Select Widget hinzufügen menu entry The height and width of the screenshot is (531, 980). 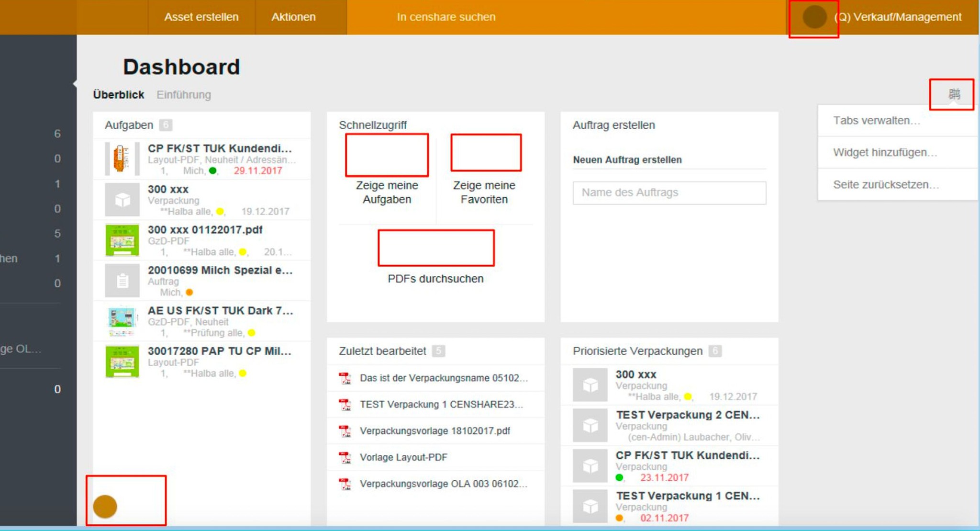point(885,152)
